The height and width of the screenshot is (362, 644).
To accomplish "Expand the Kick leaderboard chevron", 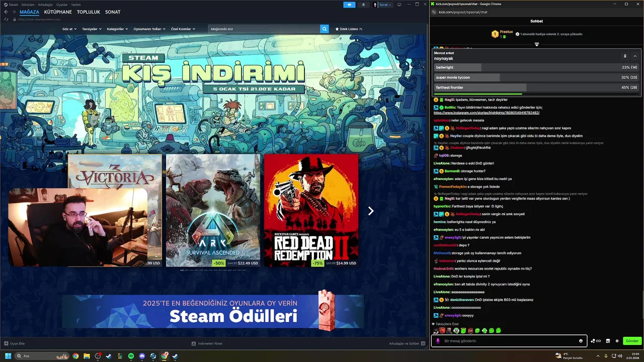I will pos(537,44).
